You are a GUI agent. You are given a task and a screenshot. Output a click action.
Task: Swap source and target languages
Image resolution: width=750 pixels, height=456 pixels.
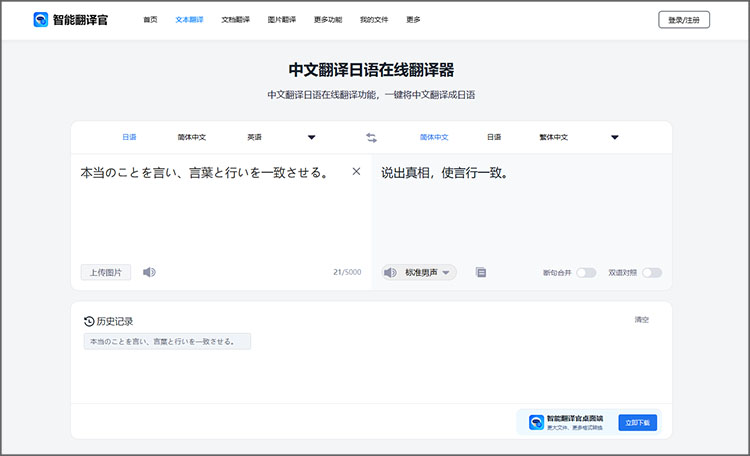pos(372,138)
